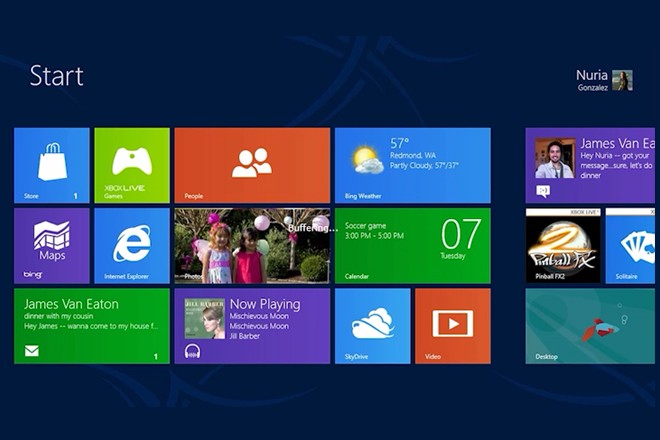This screenshot has height=440, width=660.
Task: Open the Now Playing music tile
Action: point(252,326)
